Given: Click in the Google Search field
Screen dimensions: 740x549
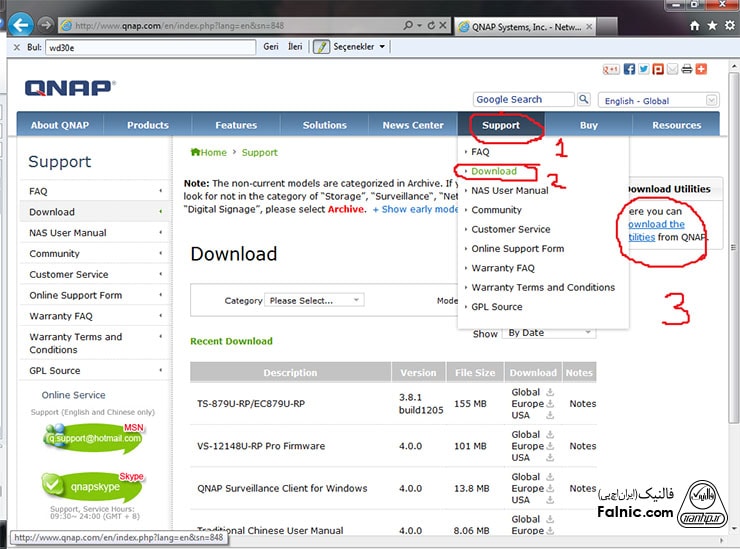Looking at the screenshot, I should 523,100.
